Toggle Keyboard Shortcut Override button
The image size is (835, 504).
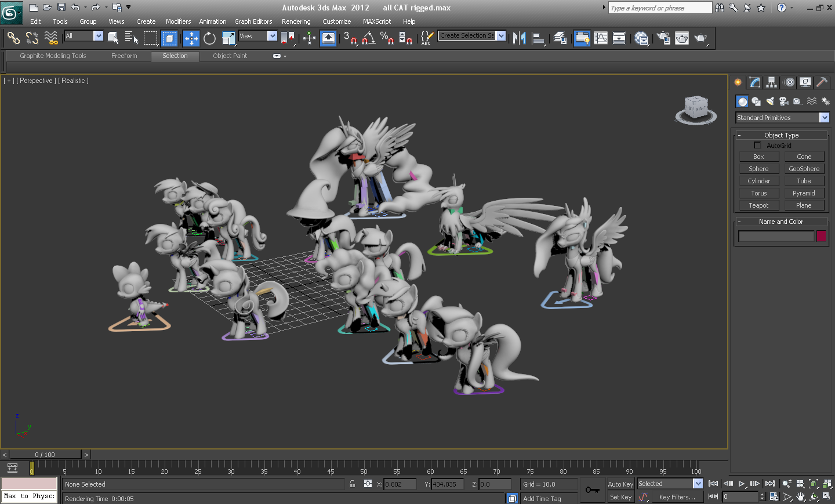pyautogui.click(x=328, y=38)
